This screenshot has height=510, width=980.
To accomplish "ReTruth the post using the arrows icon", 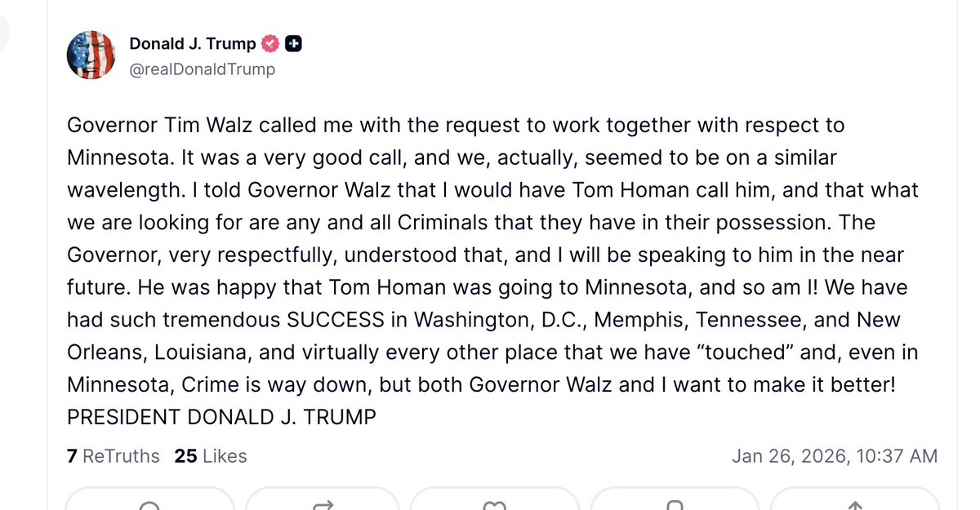I will point(323,504).
